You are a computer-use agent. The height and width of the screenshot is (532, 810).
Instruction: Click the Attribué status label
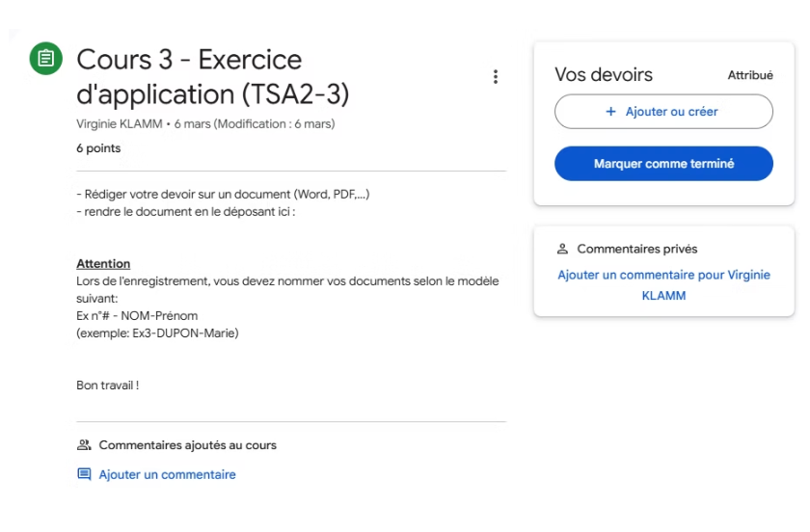click(x=749, y=75)
